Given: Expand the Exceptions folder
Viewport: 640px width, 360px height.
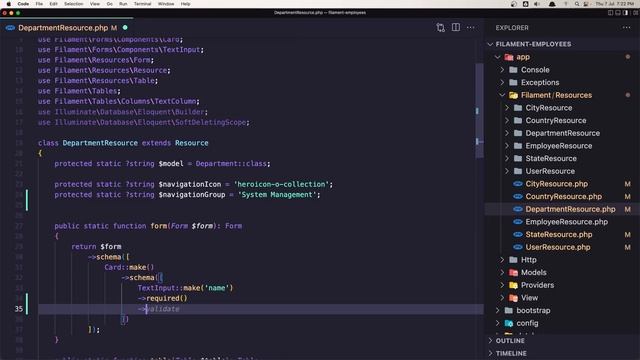Looking at the screenshot, I should (503, 82).
